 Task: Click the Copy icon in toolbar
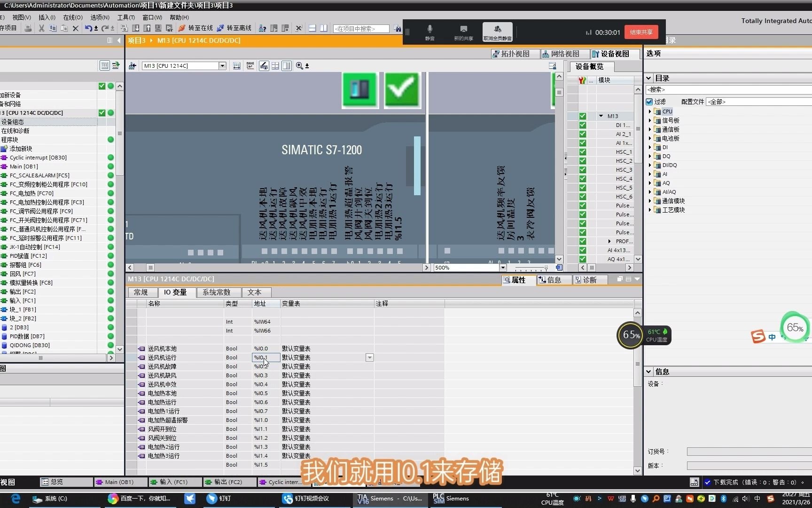point(53,28)
